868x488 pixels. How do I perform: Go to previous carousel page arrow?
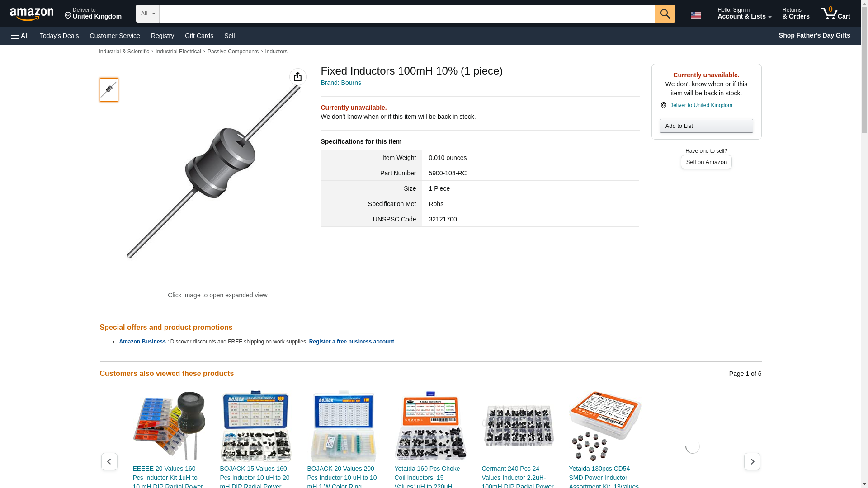[109, 461]
